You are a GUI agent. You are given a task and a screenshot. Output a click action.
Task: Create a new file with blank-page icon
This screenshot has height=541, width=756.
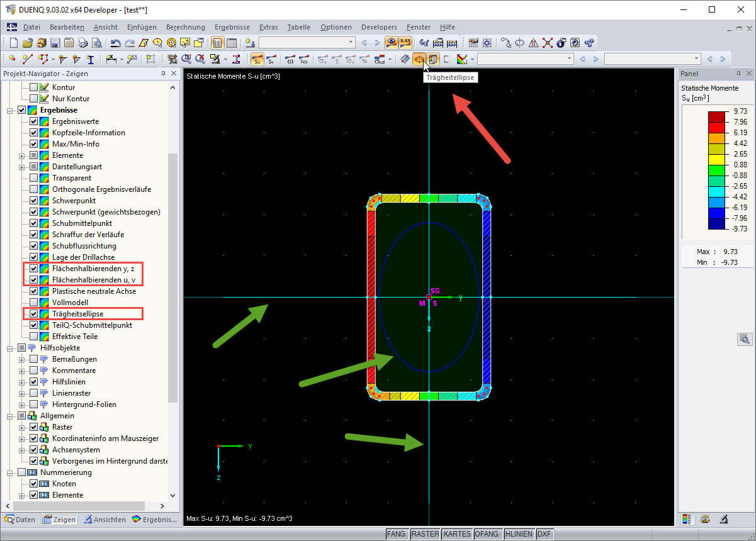pos(13,43)
